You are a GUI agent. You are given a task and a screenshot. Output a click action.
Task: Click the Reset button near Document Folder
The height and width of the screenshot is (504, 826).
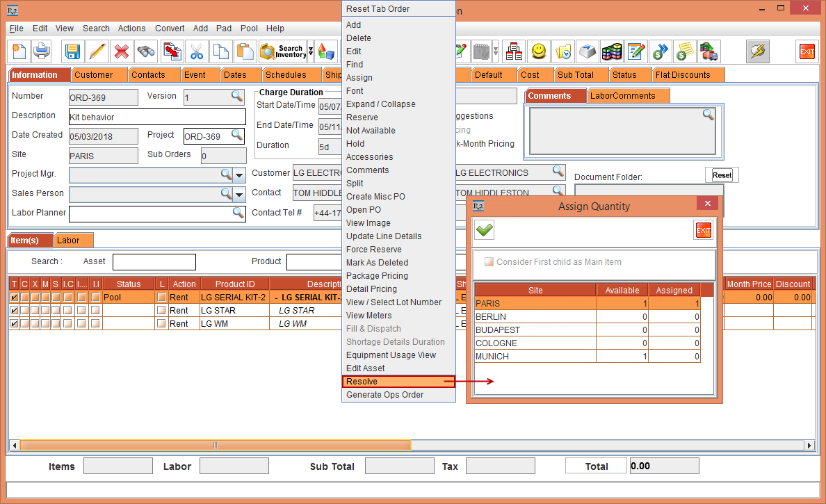point(722,175)
